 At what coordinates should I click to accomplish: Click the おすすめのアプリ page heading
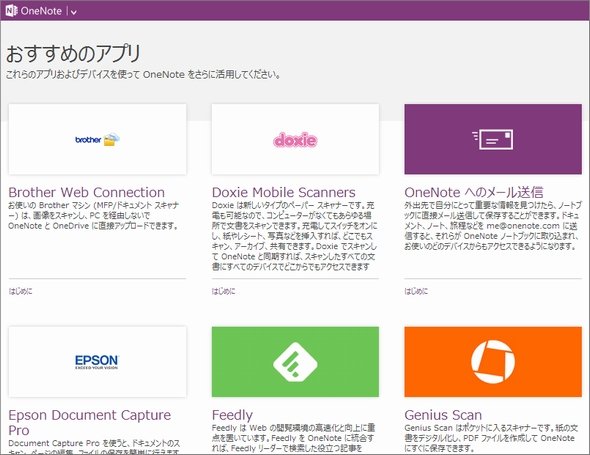tap(73, 53)
